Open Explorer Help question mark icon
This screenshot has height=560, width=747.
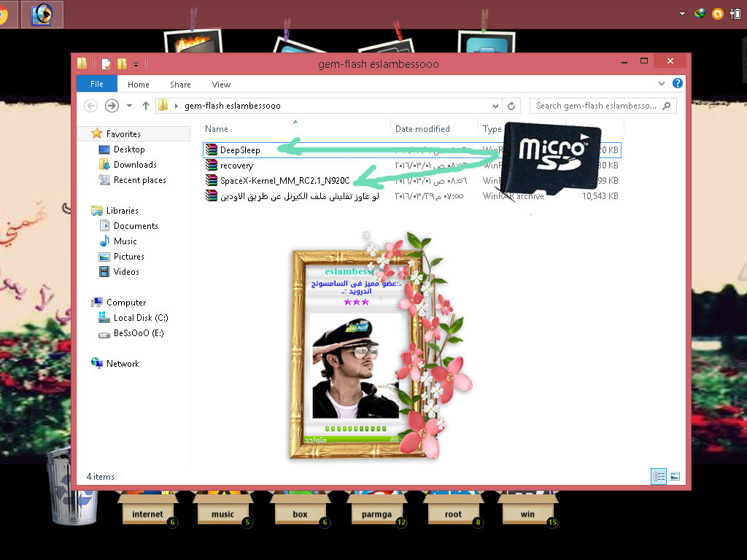[x=678, y=83]
